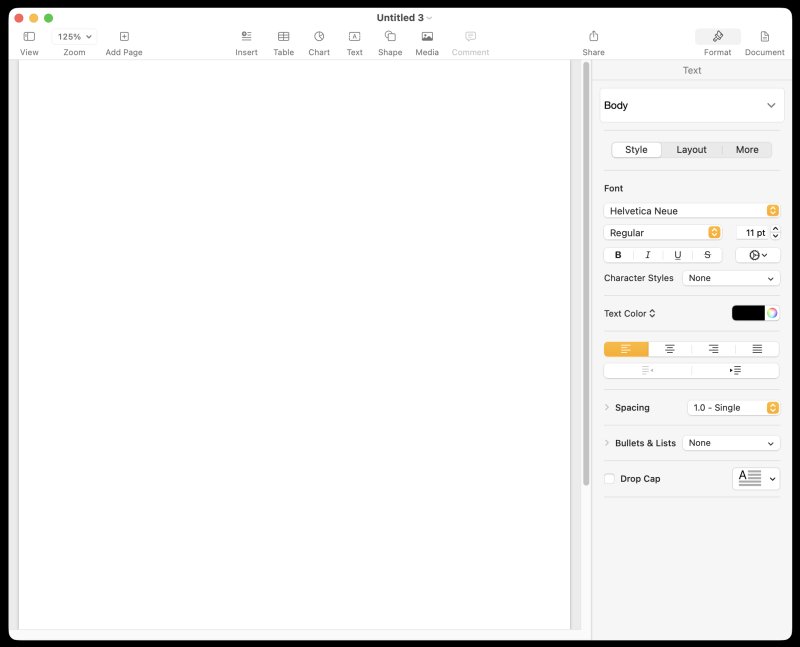
Task: Expand the Spacing section
Action: 607,407
